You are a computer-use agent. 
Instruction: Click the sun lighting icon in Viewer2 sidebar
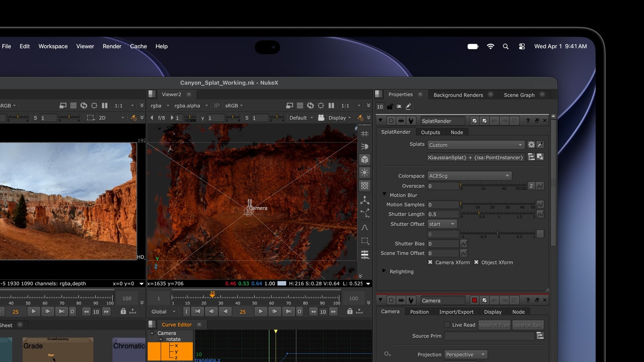(365, 173)
